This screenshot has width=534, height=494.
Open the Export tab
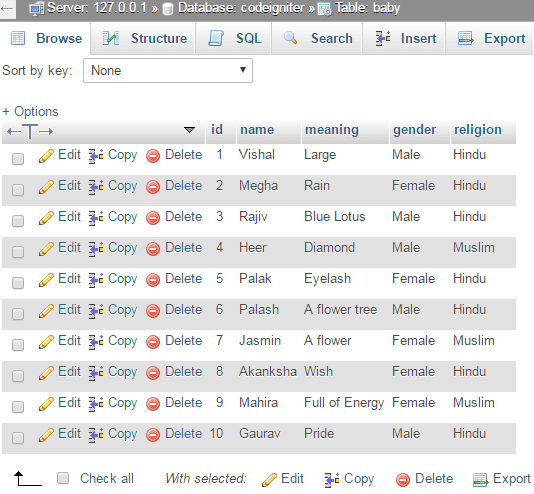coord(490,38)
